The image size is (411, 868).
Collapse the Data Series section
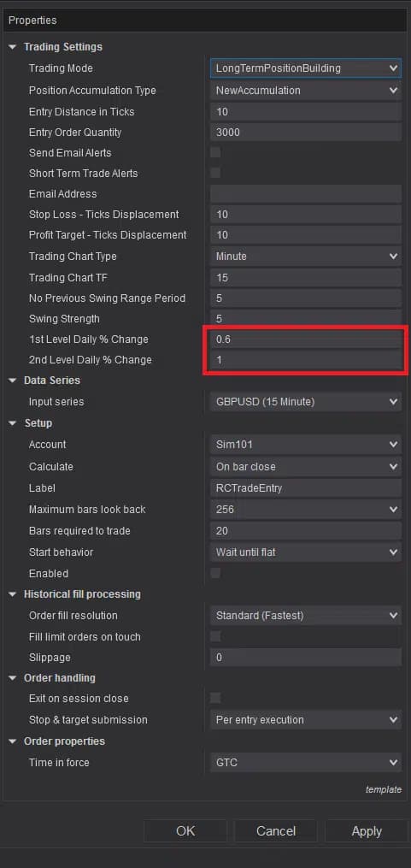coord(13,381)
